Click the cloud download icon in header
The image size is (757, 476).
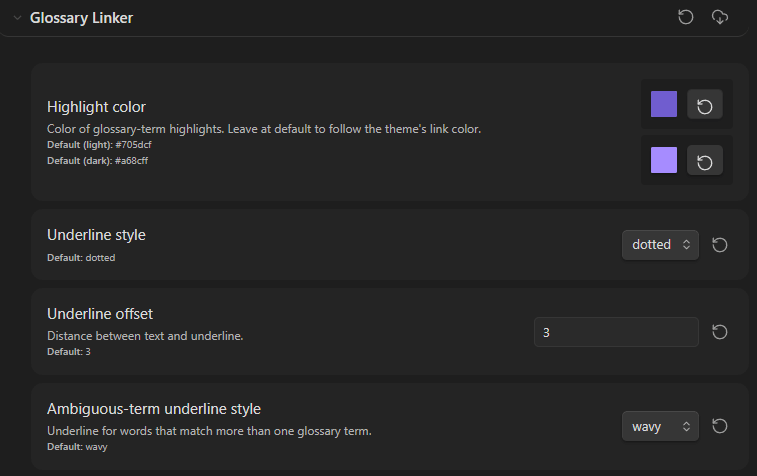[720, 17]
